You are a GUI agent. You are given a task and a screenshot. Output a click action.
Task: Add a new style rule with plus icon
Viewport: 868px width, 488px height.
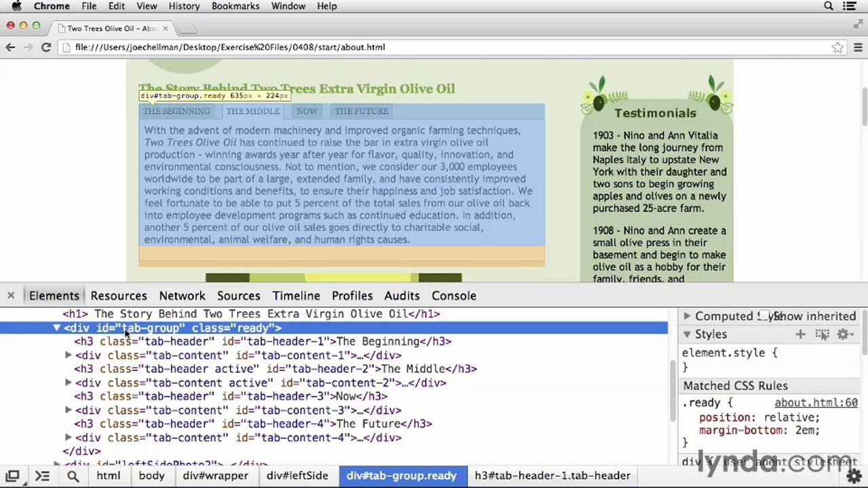point(801,334)
